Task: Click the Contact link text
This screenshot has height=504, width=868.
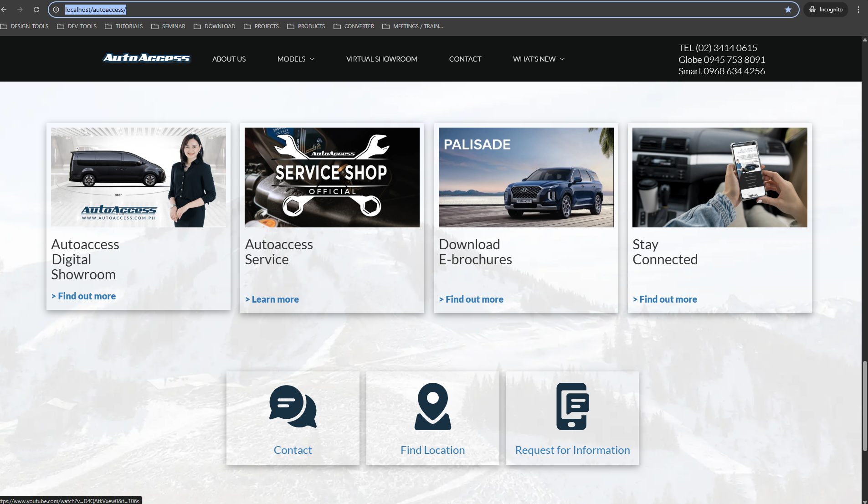Action: (293, 450)
